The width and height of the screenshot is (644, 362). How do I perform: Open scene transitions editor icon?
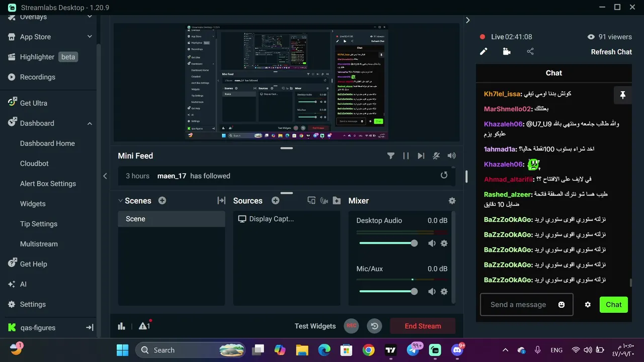coord(221,201)
